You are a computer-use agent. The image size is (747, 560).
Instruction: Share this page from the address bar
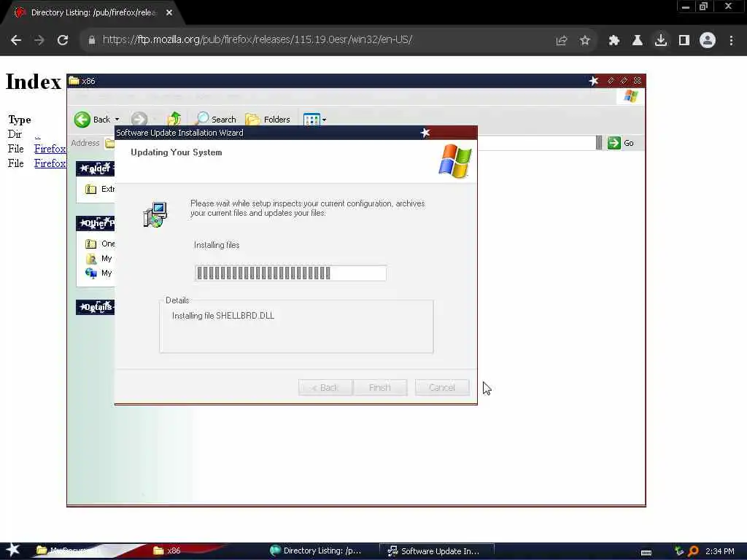(562, 41)
